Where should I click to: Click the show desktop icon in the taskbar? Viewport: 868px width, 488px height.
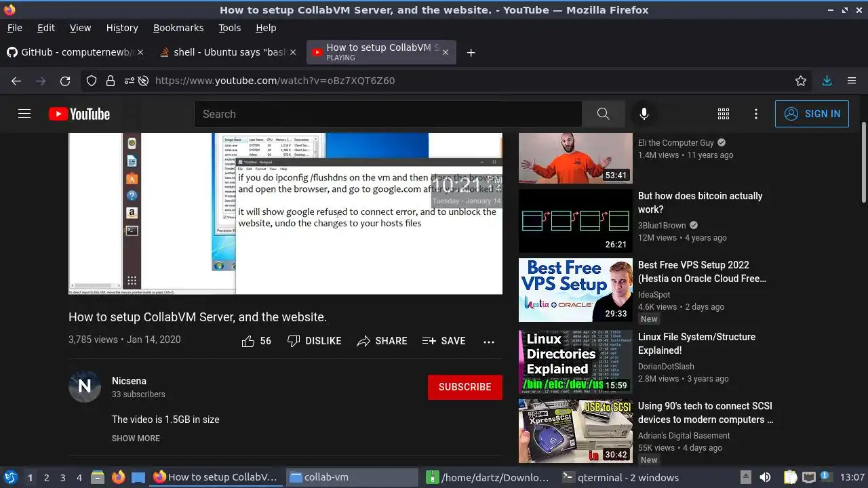[138, 477]
